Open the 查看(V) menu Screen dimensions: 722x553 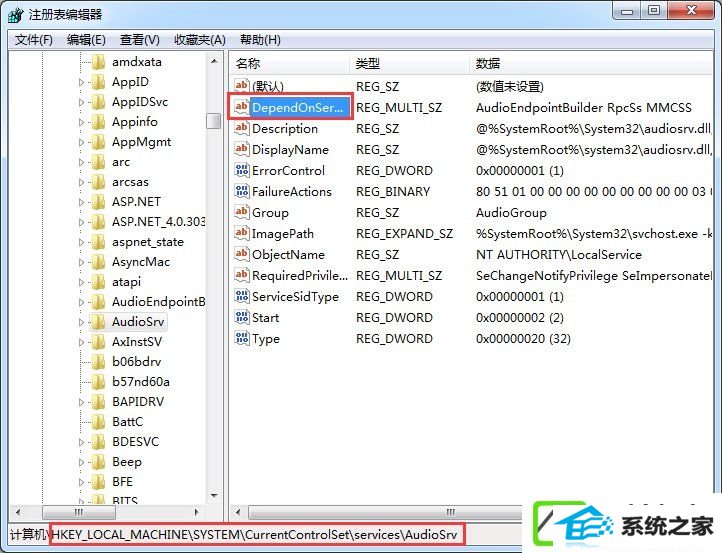point(140,40)
